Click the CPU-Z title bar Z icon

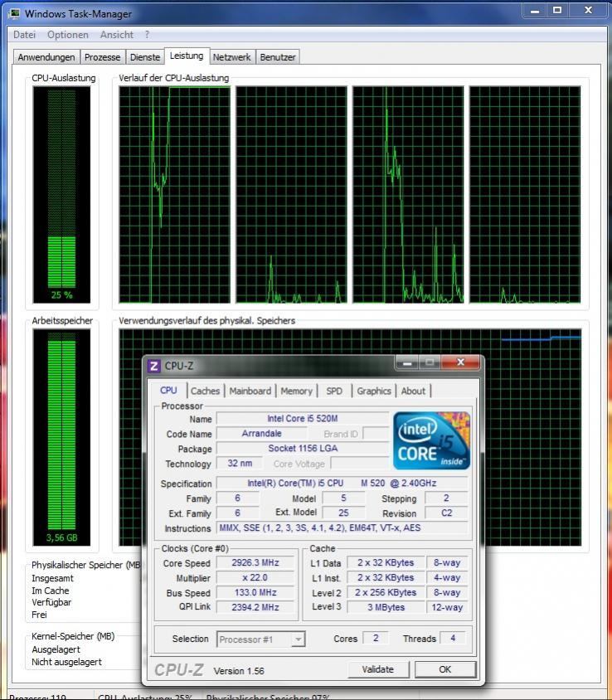(153, 366)
